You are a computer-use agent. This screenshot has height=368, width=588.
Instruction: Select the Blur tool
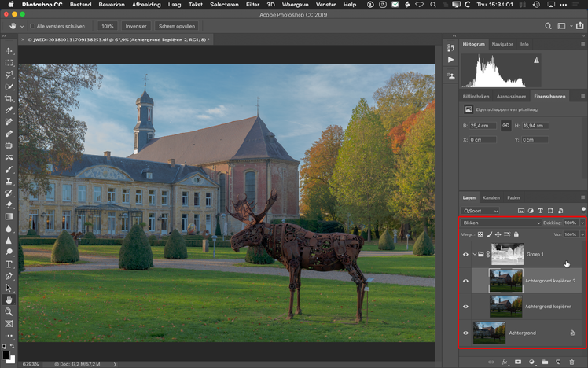(x=9, y=229)
